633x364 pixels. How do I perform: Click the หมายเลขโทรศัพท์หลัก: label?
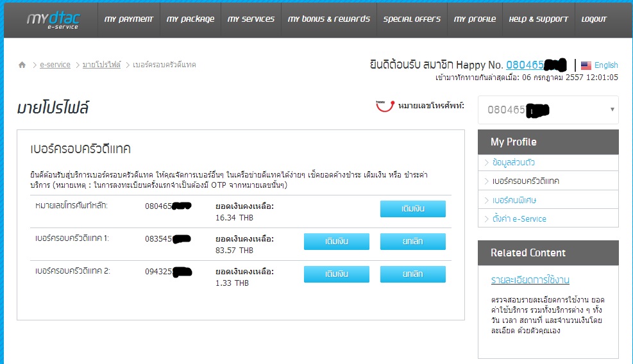[71, 206]
